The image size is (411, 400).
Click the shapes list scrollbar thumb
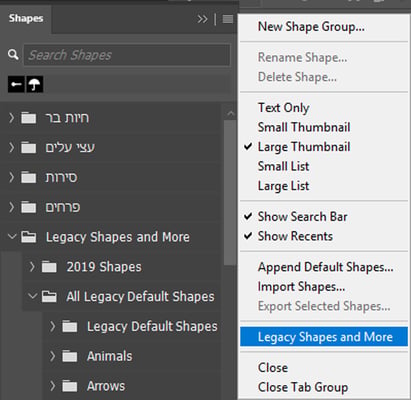(229, 192)
